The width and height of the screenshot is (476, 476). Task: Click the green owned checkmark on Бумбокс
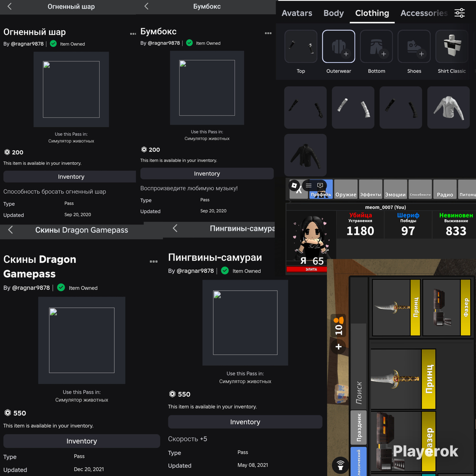[x=189, y=43]
